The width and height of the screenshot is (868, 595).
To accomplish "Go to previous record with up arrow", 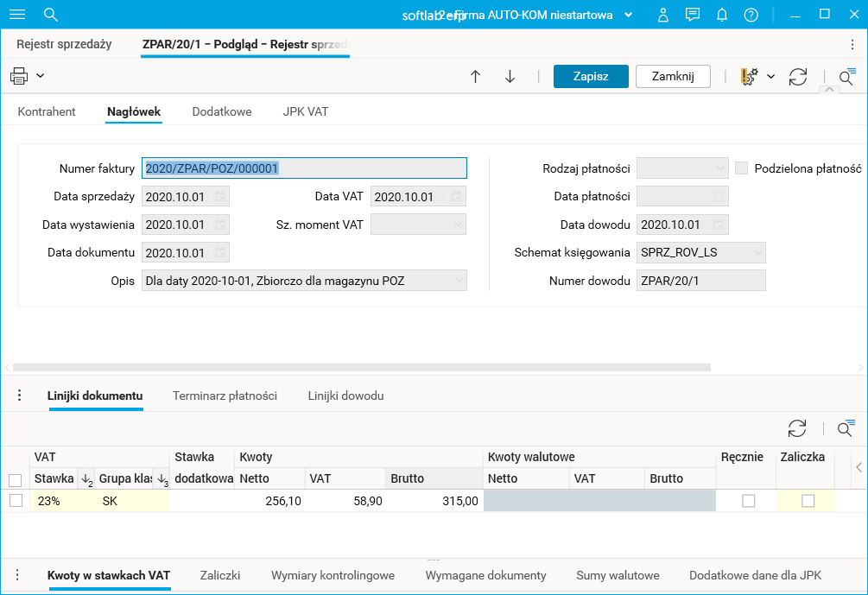I will click(475, 76).
